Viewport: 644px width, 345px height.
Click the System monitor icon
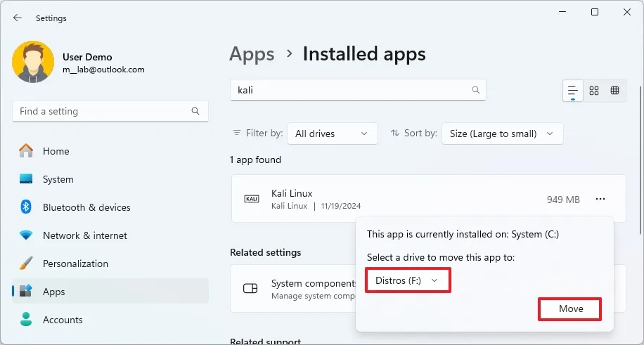coord(26,179)
